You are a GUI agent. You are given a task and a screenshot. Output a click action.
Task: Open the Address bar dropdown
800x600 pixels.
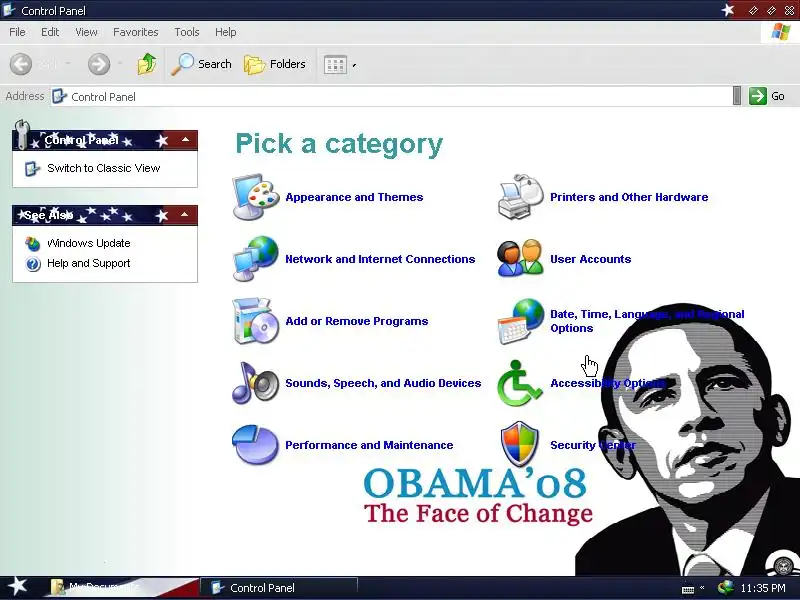click(736, 96)
